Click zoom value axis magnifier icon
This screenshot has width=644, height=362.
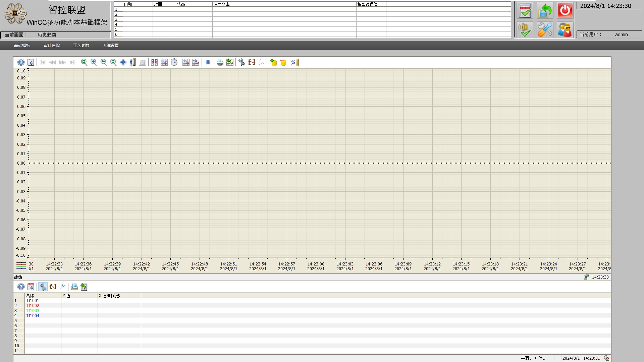(113, 62)
